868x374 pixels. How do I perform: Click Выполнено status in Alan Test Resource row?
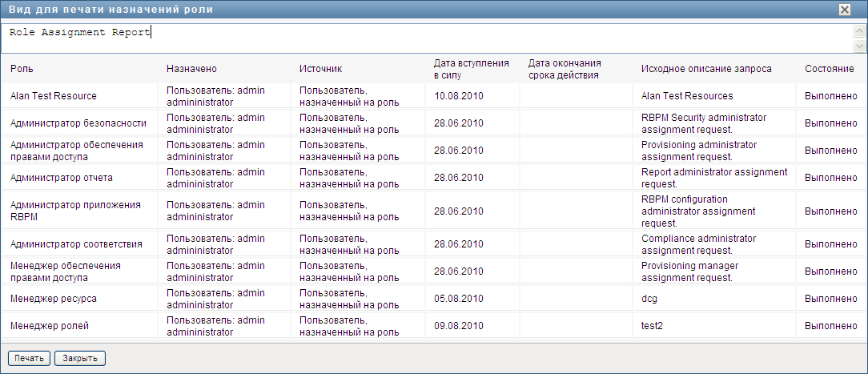pyautogui.click(x=830, y=96)
